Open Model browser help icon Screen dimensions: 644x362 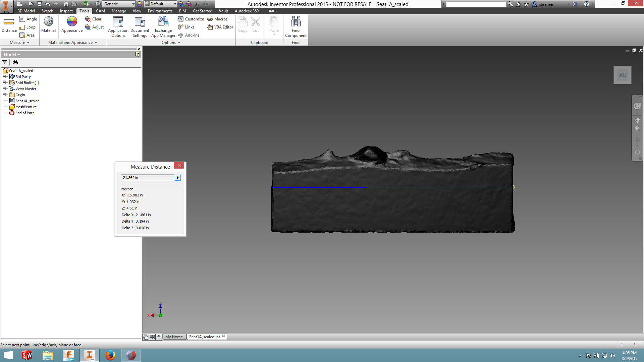138,55
